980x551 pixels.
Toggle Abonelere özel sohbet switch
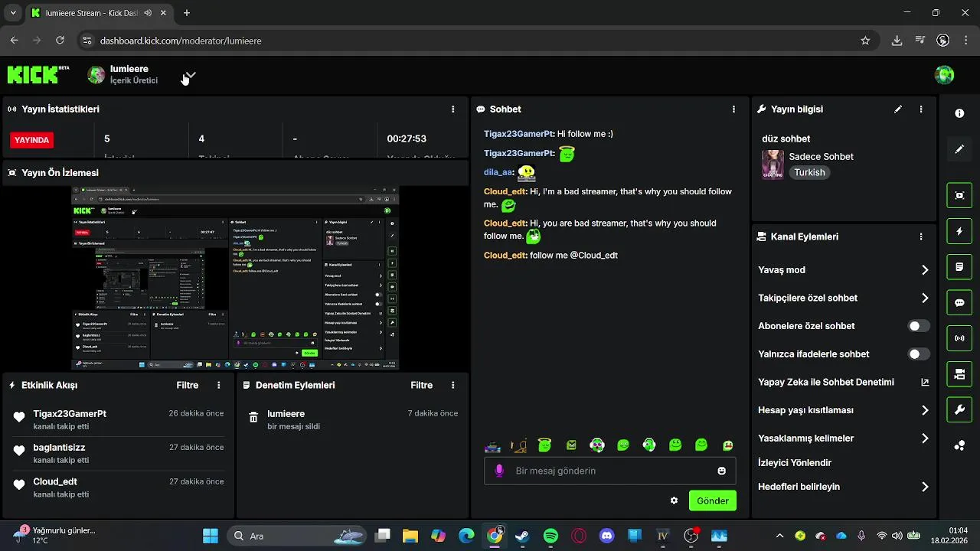coord(919,326)
